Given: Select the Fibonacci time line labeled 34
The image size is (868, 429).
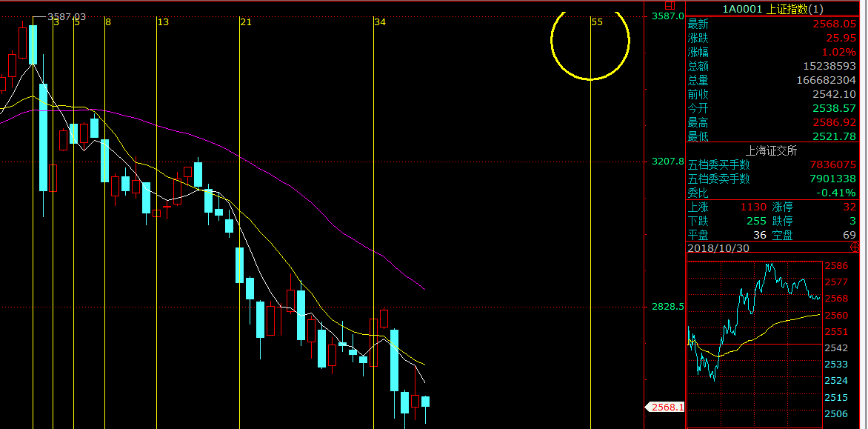Looking at the screenshot, I should pos(374,222).
